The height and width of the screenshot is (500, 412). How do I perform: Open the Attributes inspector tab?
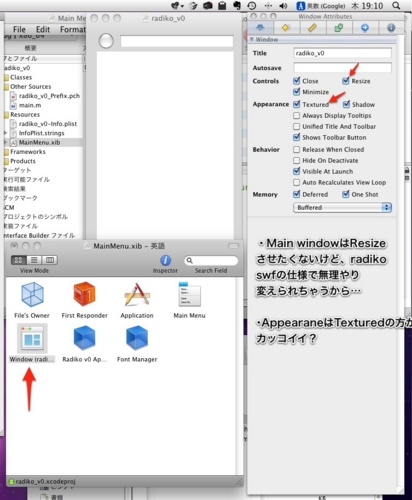(x=260, y=28)
